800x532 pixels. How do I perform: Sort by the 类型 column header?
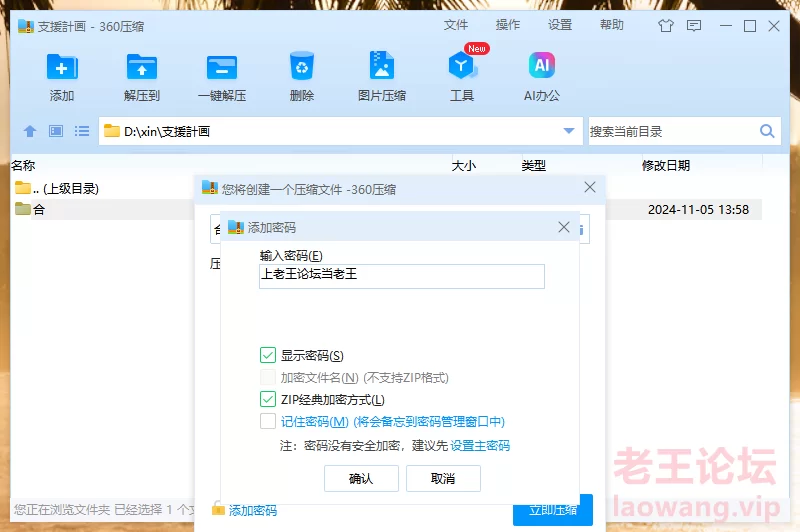pos(534,165)
